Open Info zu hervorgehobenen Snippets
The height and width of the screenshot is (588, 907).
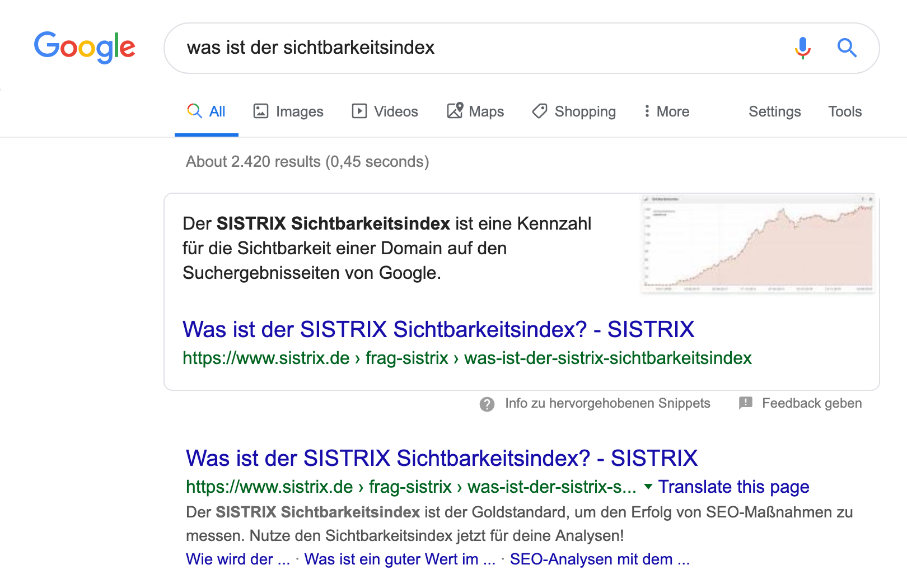(607, 403)
